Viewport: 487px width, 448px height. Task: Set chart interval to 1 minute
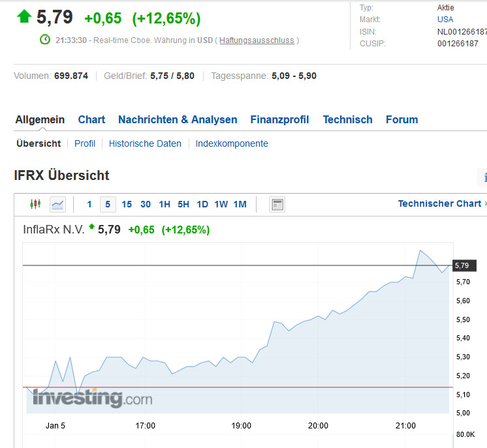pyautogui.click(x=89, y=204)
